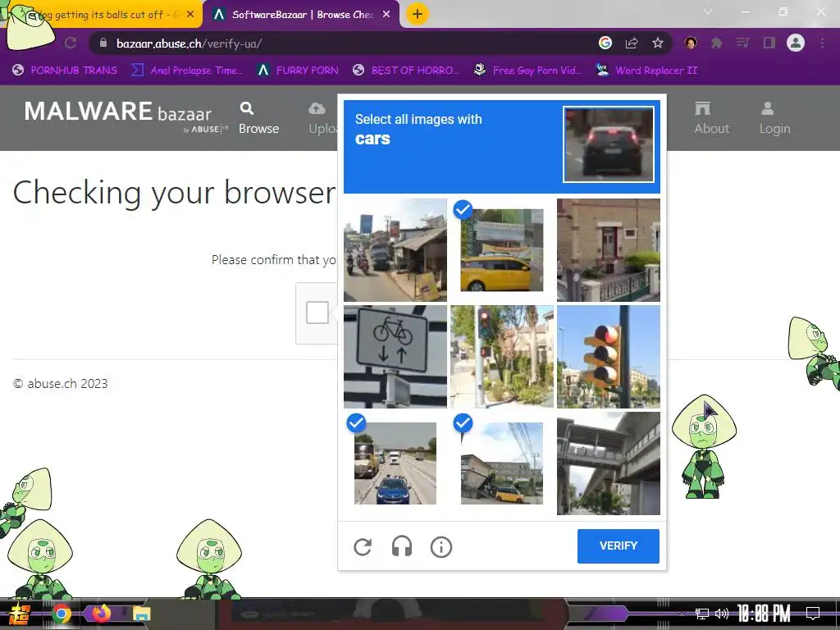Open Chrome from the taskbar
This screenshot has height=630, width=840.
[x=62, y=614]
